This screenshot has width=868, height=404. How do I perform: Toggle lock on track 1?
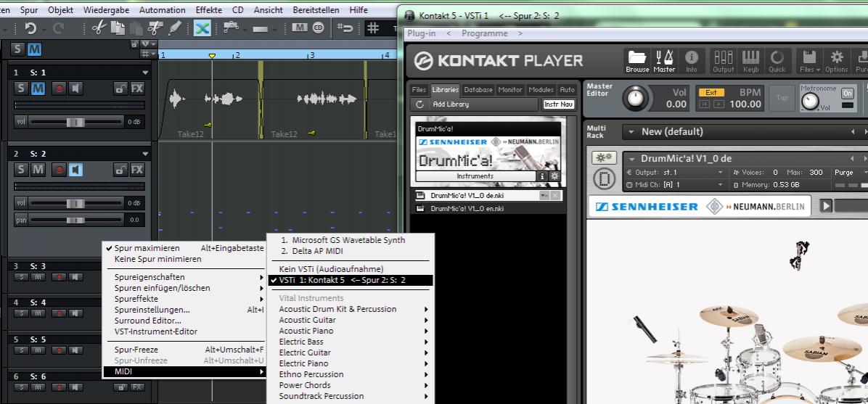pyautogui.click(x=120, y=88)
